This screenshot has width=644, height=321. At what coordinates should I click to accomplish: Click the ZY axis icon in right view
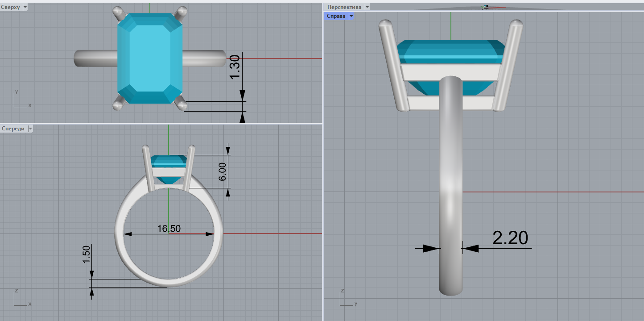pos(346,298)
